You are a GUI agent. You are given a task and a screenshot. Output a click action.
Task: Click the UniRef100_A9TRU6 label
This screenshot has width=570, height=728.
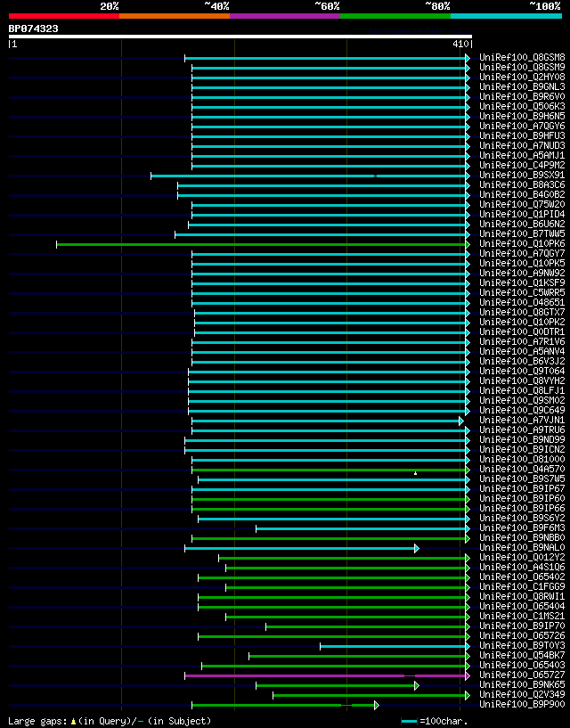(x=522, y=429)
